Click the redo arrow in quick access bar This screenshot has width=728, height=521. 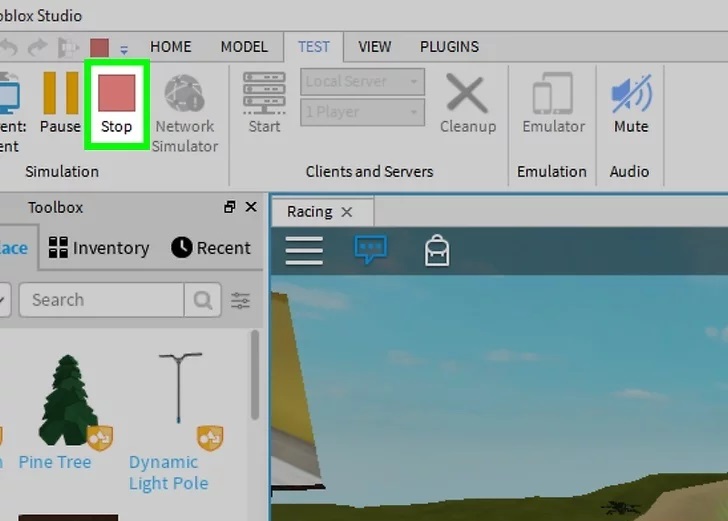click(x=38, y=47)
